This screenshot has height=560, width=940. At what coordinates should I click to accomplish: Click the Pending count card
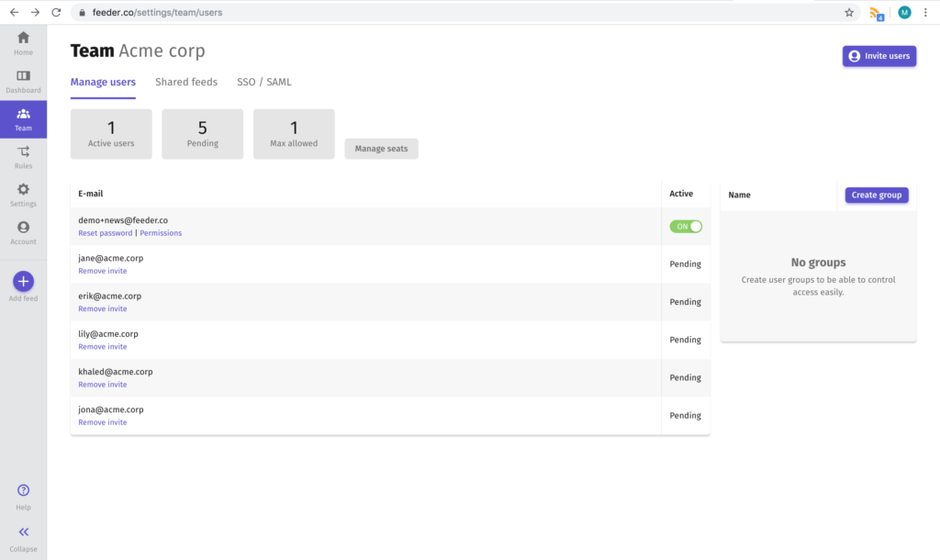(203, 134)
